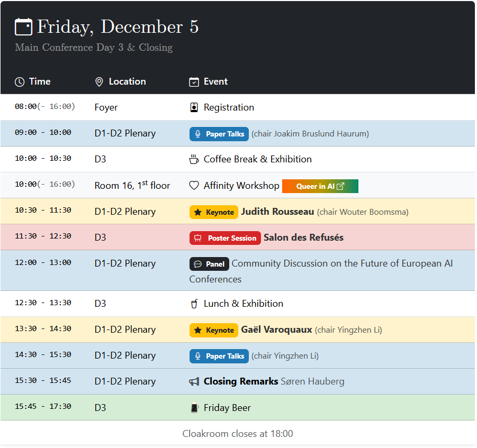Select the Salon des Refusés title

coord(303,237)
